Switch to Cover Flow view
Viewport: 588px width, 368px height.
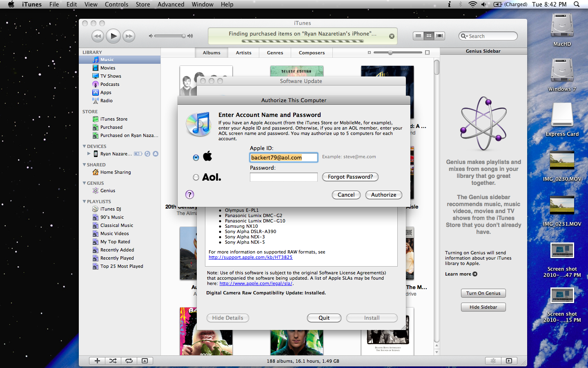click(x=439, y=36)
